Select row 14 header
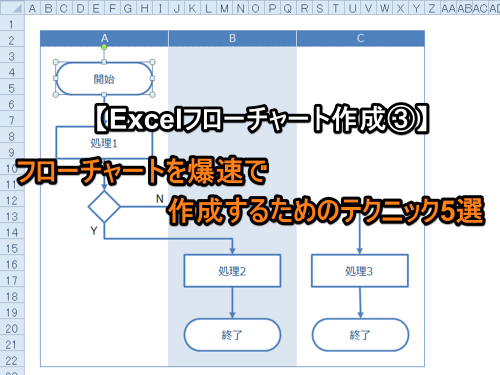This screenshot has width=500, height=375. click(x=12, y=232)
